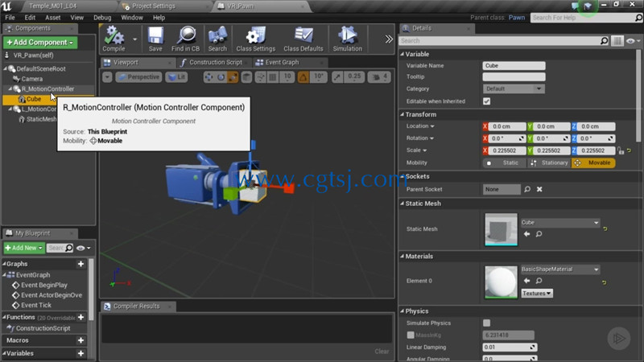Open Category Default dropdown
The height and width of the screenshot is (362, 644).
tap(514, 88)
